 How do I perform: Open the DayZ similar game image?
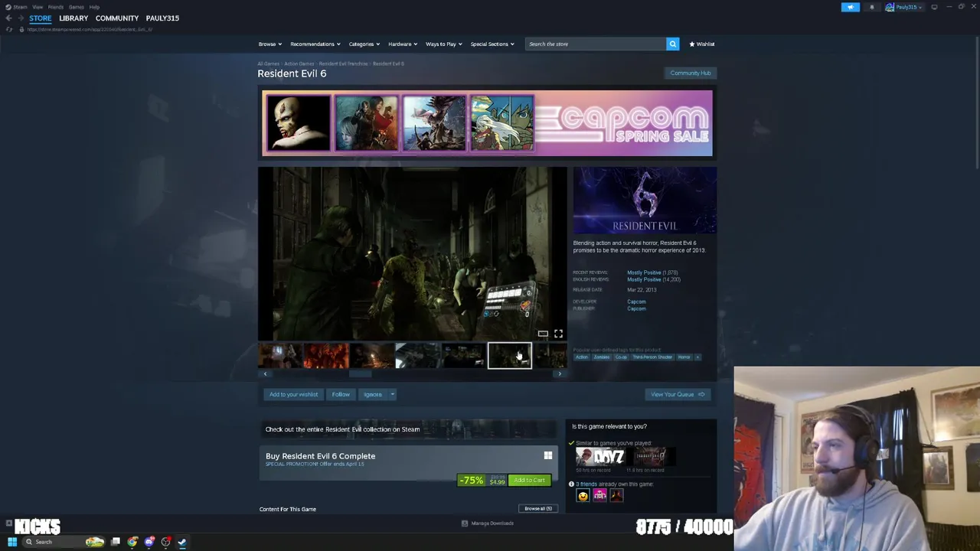[x=599, y=457]
